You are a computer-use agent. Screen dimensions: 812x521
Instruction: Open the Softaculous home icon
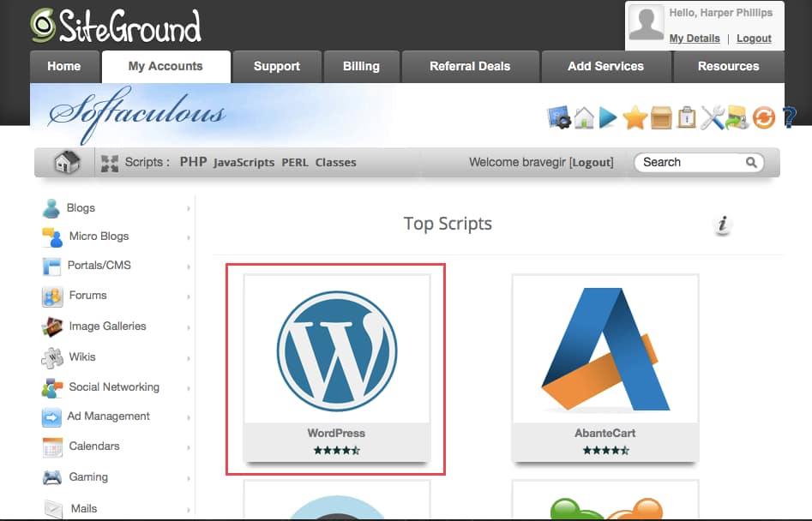pos(585,118)
